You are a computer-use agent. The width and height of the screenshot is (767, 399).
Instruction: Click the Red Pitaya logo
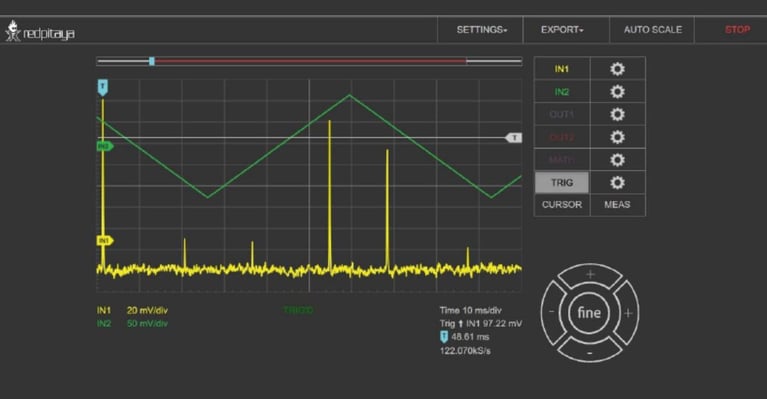coord(40,31)
